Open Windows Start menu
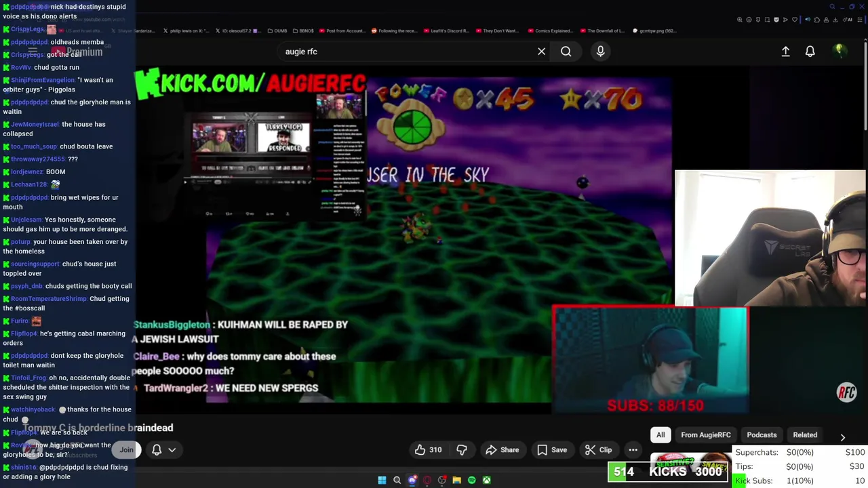Screen dimensions: 868x488 (382, 480)
